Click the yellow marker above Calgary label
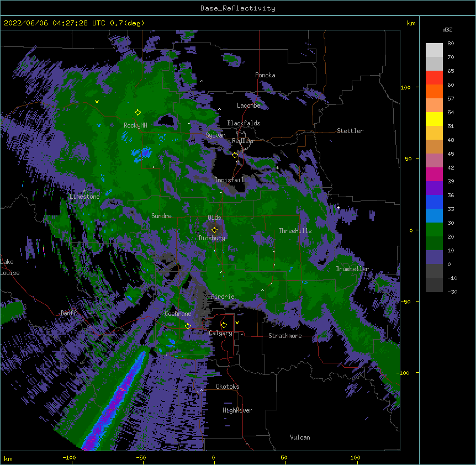Screen dimensions: 476x465 (224, 325)
